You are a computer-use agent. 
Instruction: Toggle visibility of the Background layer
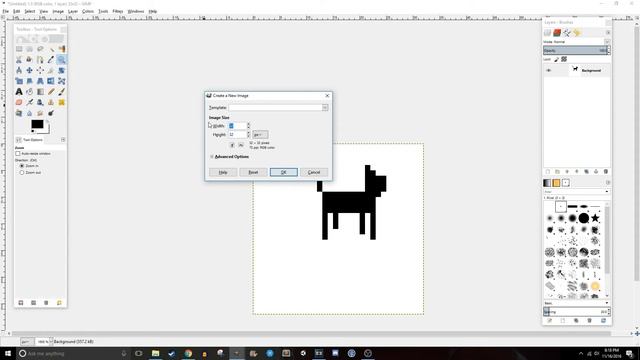click(x=549, y=70)
